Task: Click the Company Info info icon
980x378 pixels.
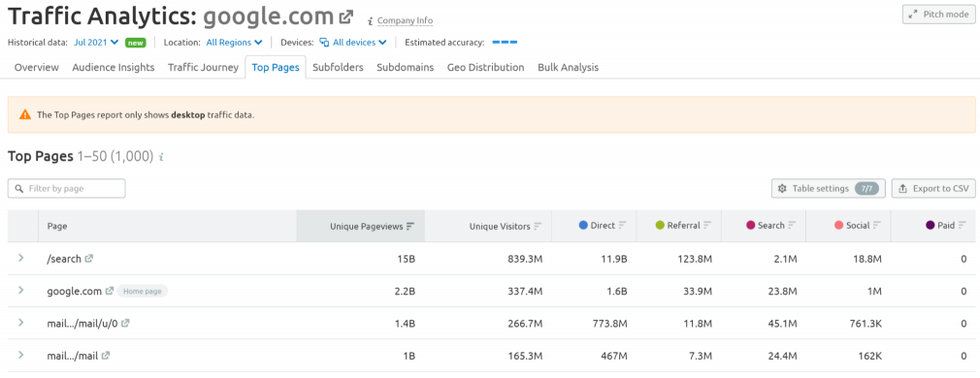Action: [371, 20]
